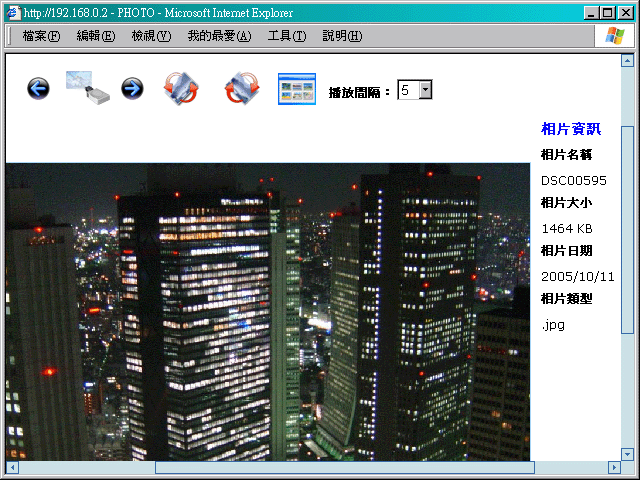Click the vertical scrollbar down arrow
This screenshot has width=640, height=480.
(627, 454)
